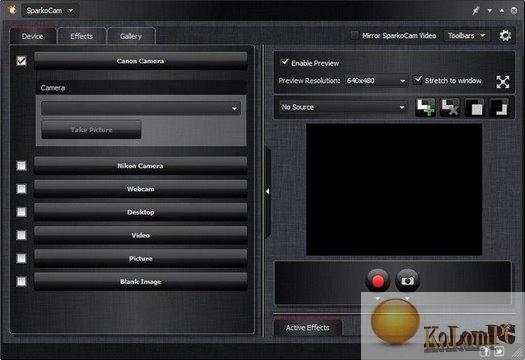Click the bring source forward icon
Viewport: 525px width, 360px height.
pos(474,107)
